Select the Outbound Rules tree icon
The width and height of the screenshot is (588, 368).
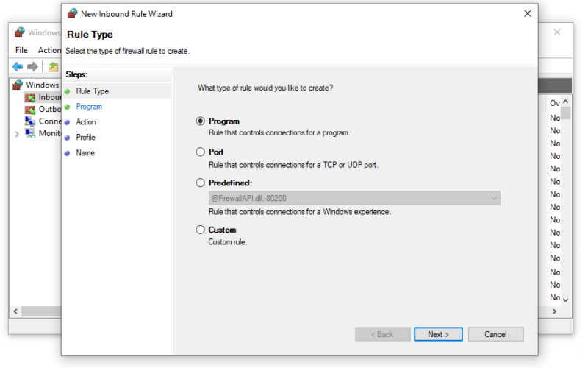[30, 110]
